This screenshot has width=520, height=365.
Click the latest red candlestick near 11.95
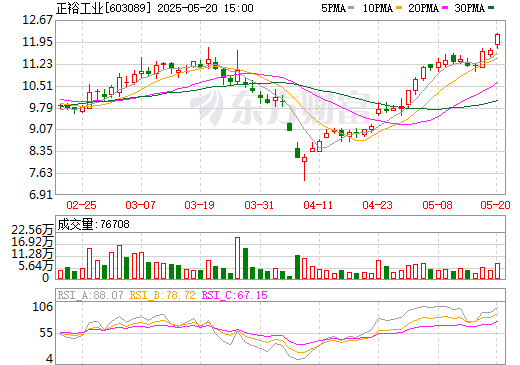(x=498, y=40)
